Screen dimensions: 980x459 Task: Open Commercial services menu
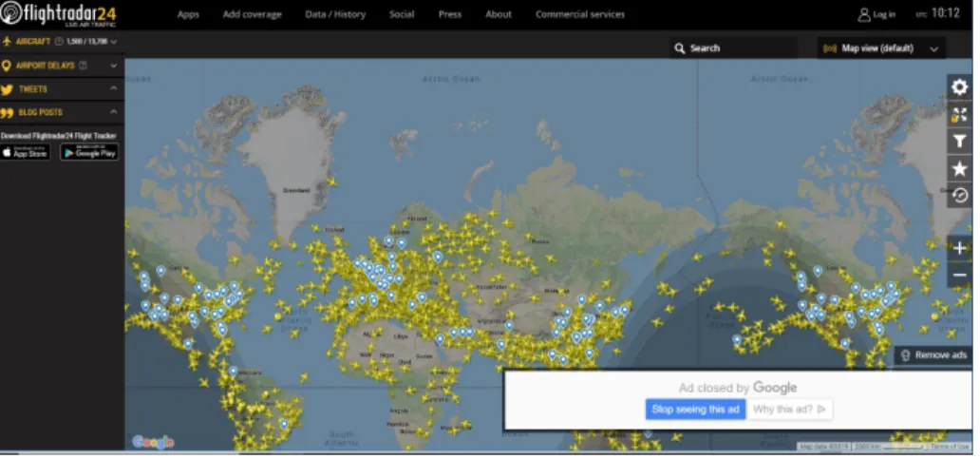point(580,14)
